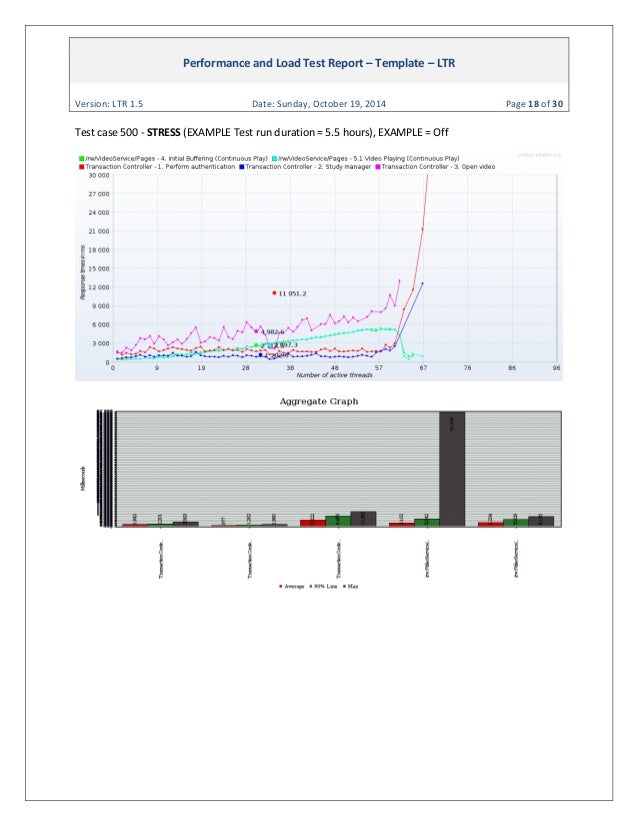
Task: Click the "9 000" y-axis label
Action: pyautogui.click(x=101, y=306)
